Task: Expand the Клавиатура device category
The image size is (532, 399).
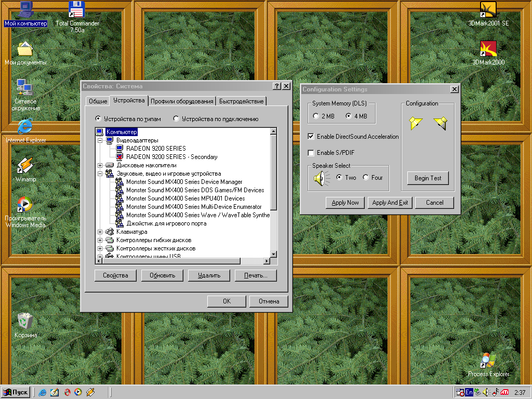Action: tap(101, 232)
